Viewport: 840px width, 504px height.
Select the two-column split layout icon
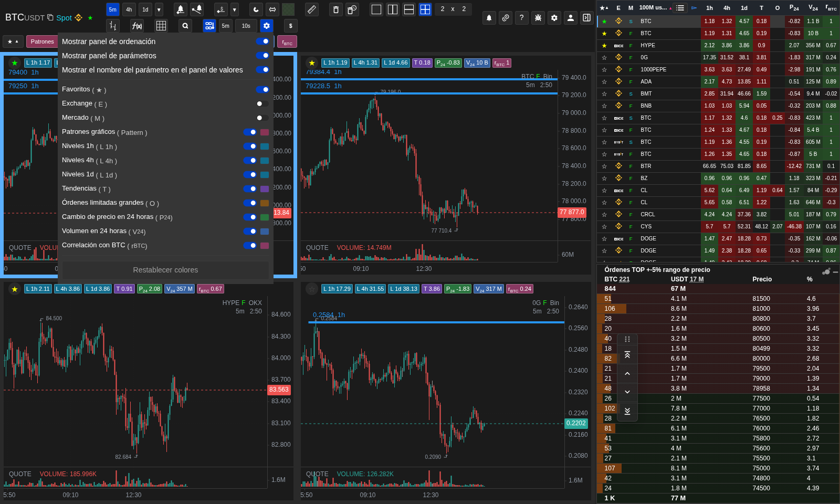coord(393,9)
